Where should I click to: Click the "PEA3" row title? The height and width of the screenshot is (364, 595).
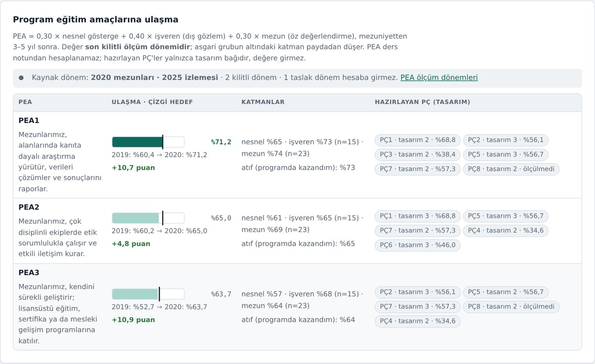click(29, 273)
